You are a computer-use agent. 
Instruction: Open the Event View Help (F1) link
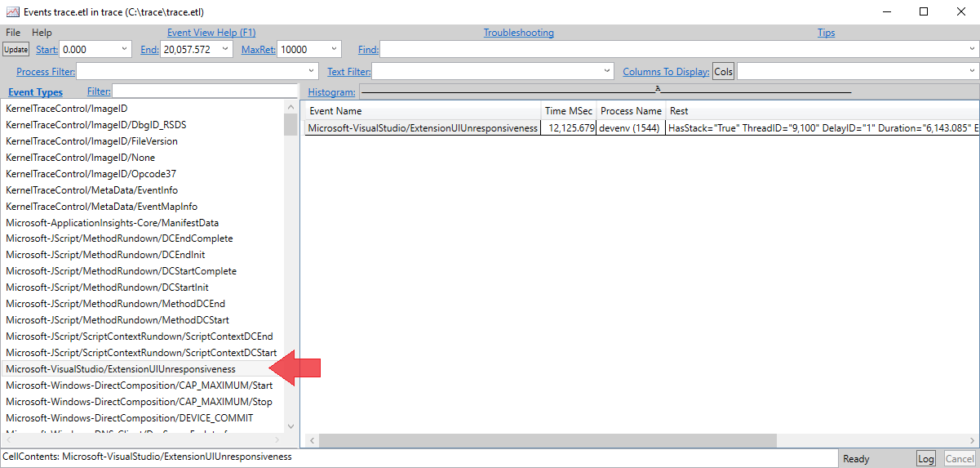pyautogui.click(x=211, y=33)
